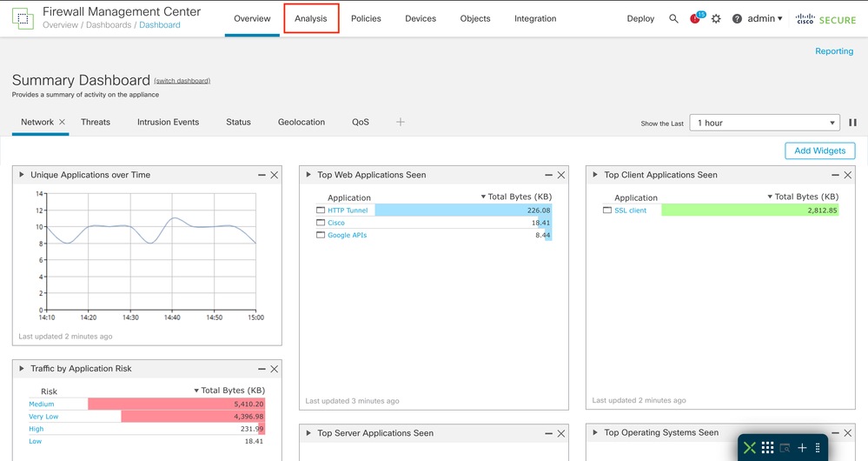
Task: Click the Add Widgets button
Action: pyautogui.click(x=819, y=150)
